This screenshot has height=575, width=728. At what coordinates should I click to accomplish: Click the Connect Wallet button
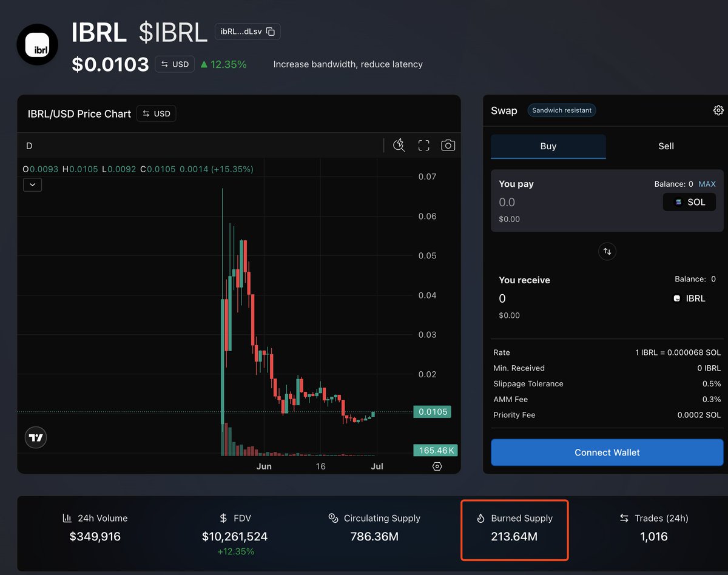click(607, 452)
